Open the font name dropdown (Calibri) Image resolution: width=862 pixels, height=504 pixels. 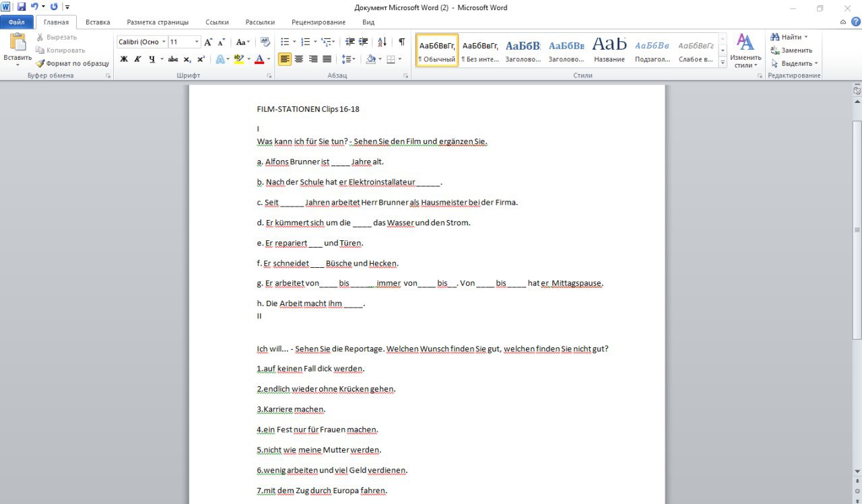pos(163,42)
